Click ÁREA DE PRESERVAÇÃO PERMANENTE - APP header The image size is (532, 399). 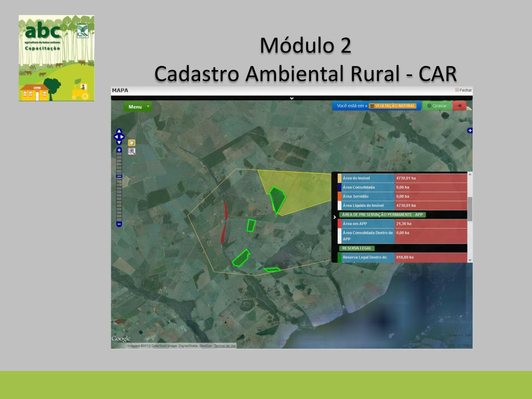click(x=382, y=215)
